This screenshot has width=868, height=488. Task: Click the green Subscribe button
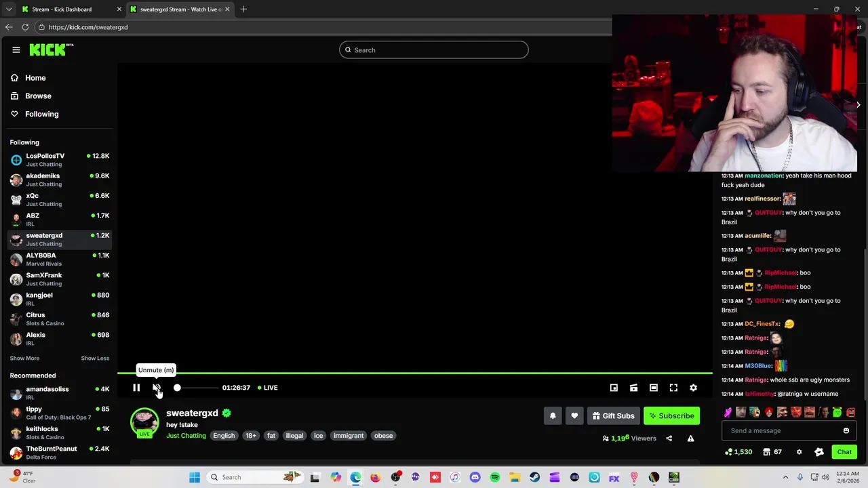[x=671, y=416]
